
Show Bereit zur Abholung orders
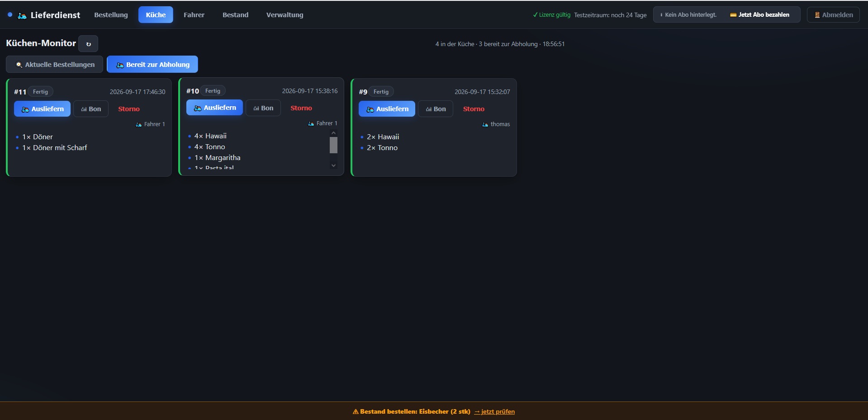pos(152,65)
